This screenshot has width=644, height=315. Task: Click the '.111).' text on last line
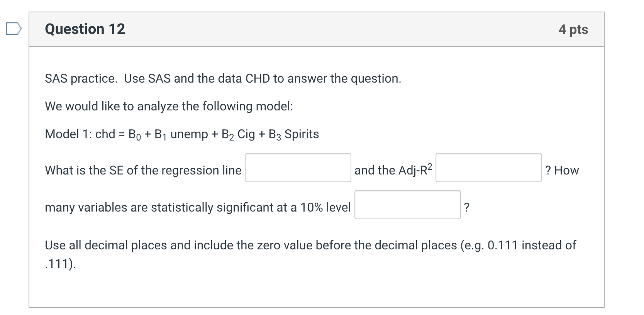tap(61, 264)
